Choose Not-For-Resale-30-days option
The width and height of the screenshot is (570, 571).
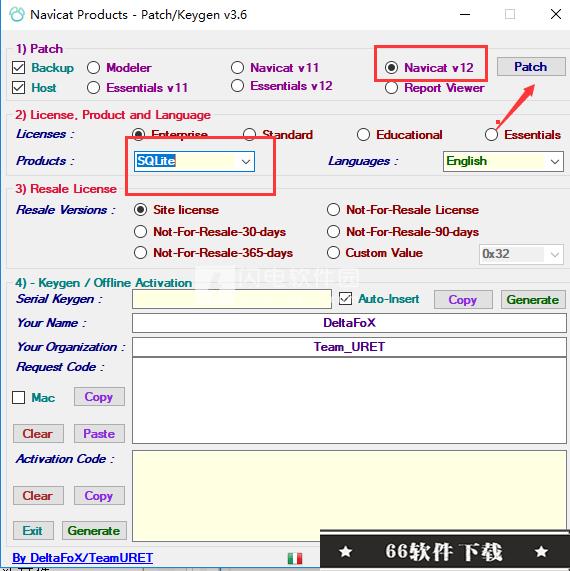coord(140,232)
